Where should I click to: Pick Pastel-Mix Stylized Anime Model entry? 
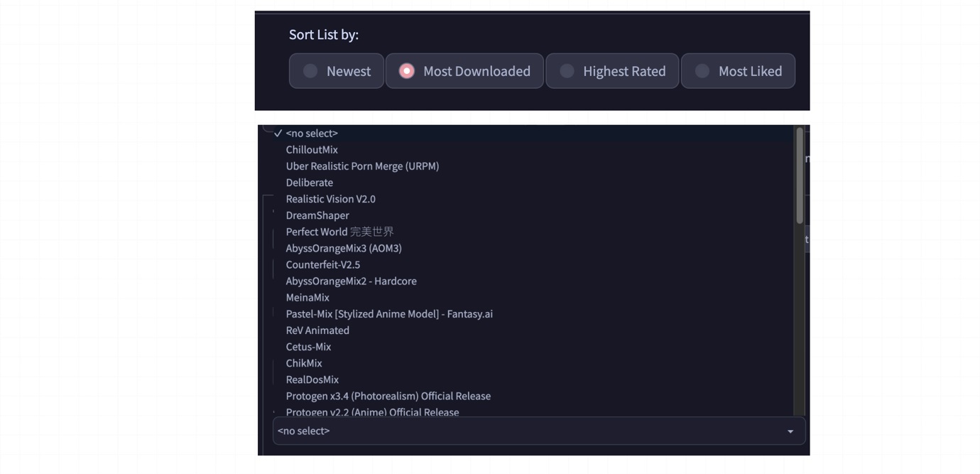[389, 313]
